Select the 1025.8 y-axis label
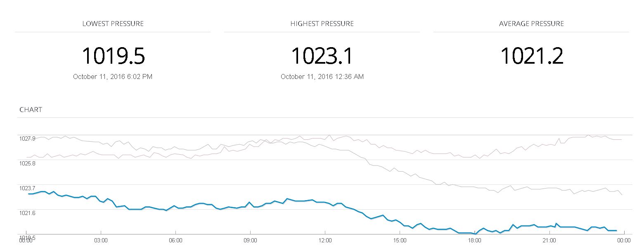644x251 pixels. (27, 163)
